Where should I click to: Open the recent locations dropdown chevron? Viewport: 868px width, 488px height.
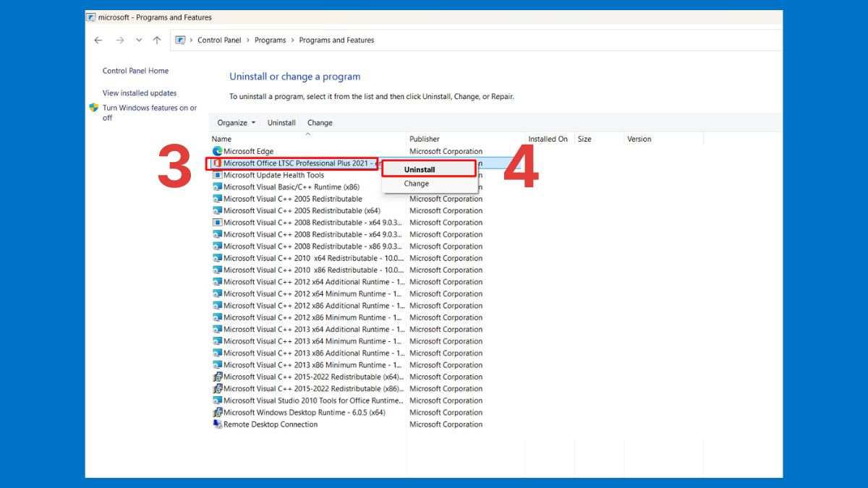139,40
